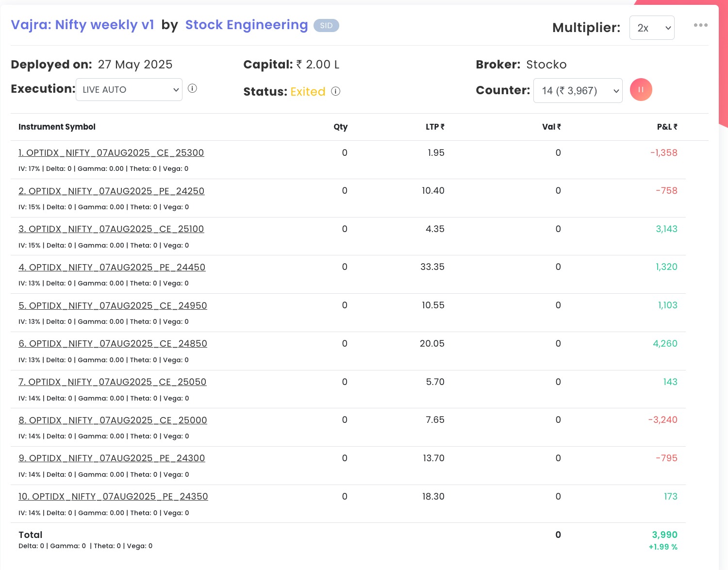Open Vajra: Nifty weekly v1 strategy link

[x=83, y=25]
